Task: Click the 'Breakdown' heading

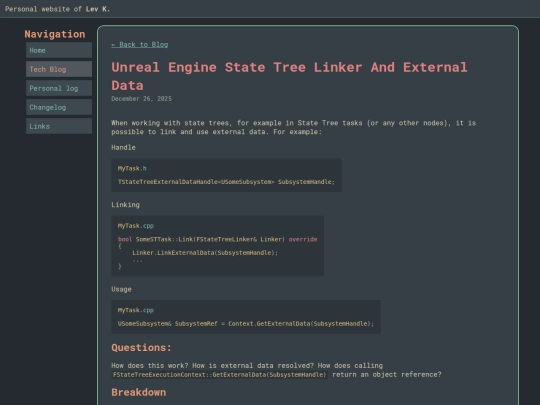Action: tap(138, 392)
